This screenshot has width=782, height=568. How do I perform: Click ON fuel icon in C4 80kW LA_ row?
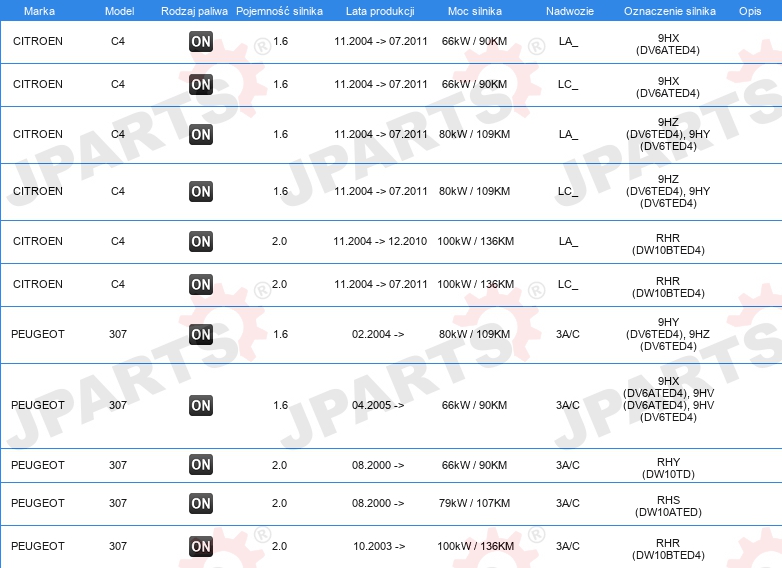click(x=201, y=134)
